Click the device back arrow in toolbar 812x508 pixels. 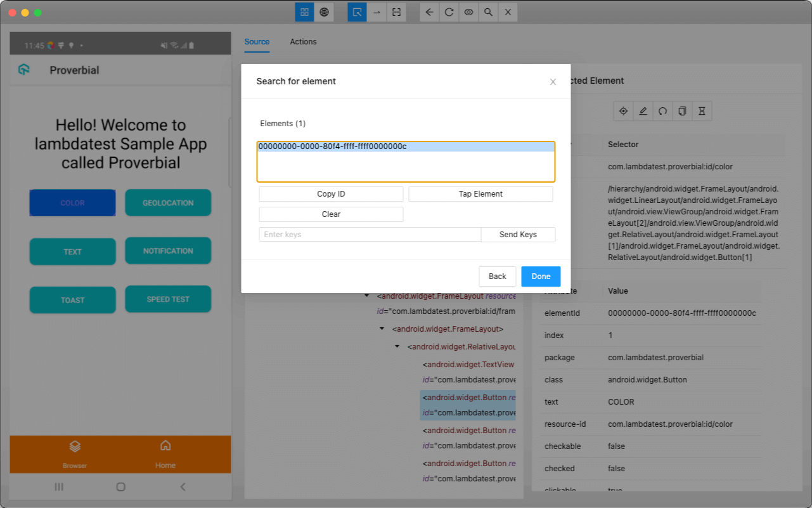[x=430, y=12]
